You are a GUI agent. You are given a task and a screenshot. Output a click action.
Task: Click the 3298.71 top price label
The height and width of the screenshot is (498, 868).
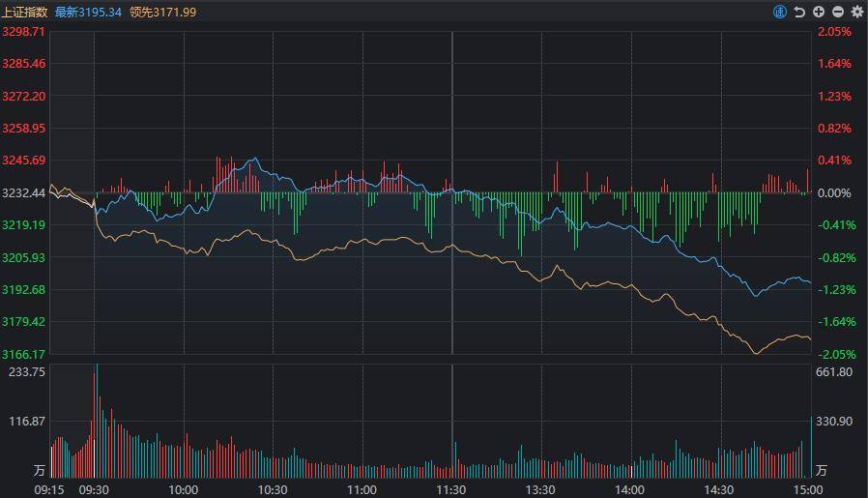click(23, 32)
